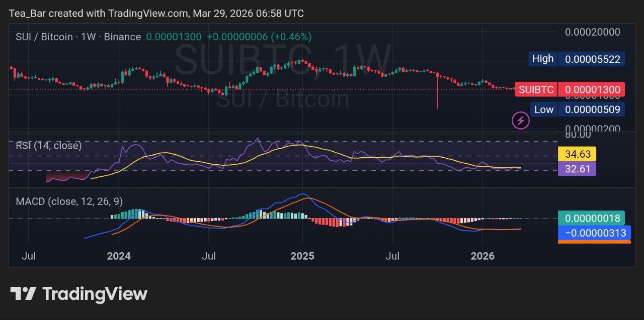
Task: Click the purple lightning bolt icon
Action: 521,121
